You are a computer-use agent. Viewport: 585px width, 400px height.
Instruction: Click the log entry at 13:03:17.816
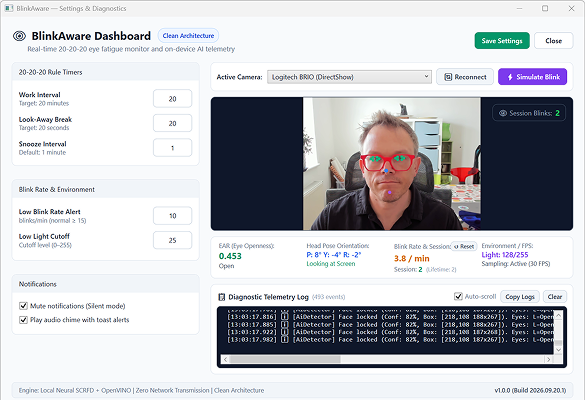coord(390,317)
